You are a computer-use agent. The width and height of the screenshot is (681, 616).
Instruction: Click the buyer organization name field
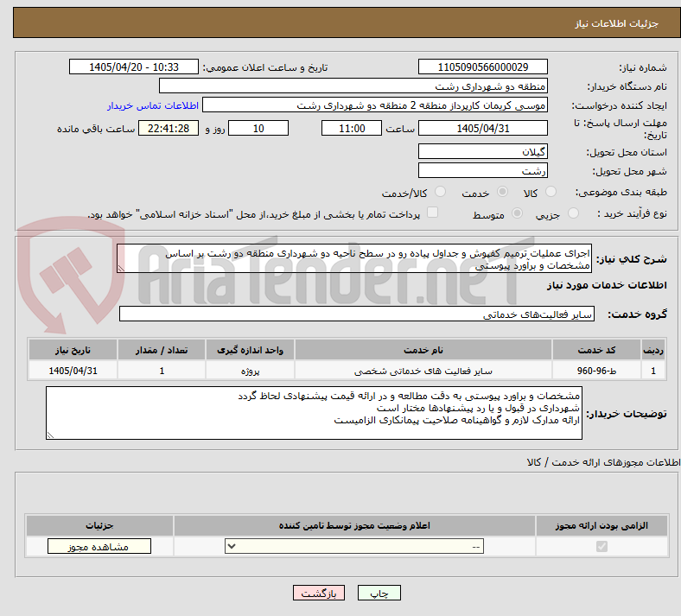pos(353,86)
